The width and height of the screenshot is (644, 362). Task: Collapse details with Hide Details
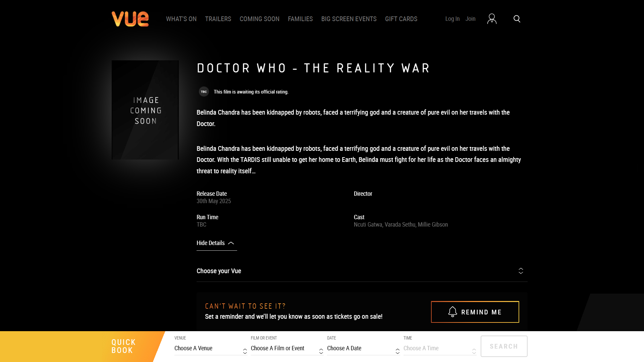coord(211,243)
